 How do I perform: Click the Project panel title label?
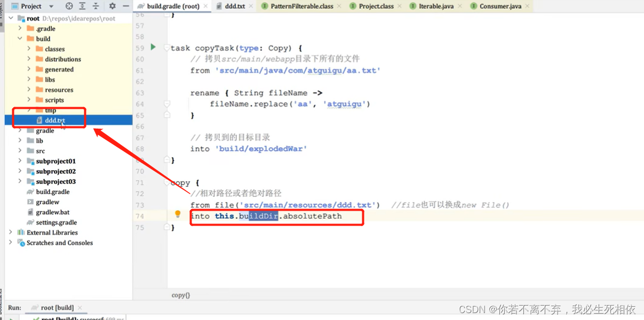tap(31, 6)
